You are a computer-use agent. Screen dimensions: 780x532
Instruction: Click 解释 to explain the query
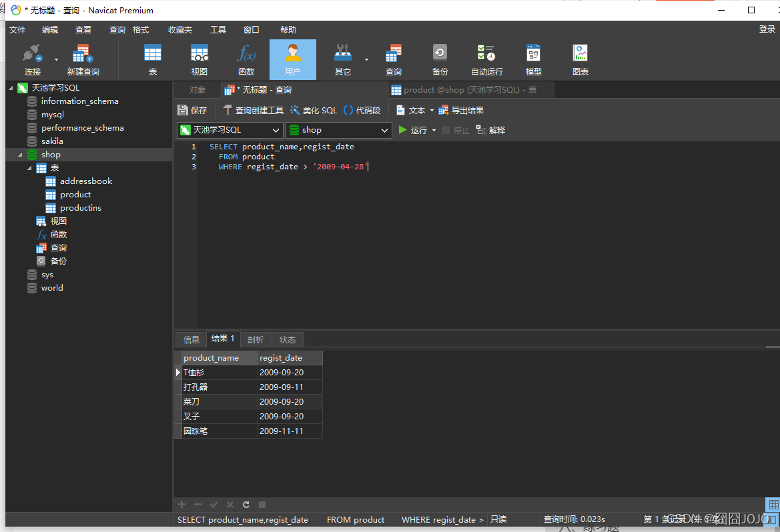[x=491, y=130]
